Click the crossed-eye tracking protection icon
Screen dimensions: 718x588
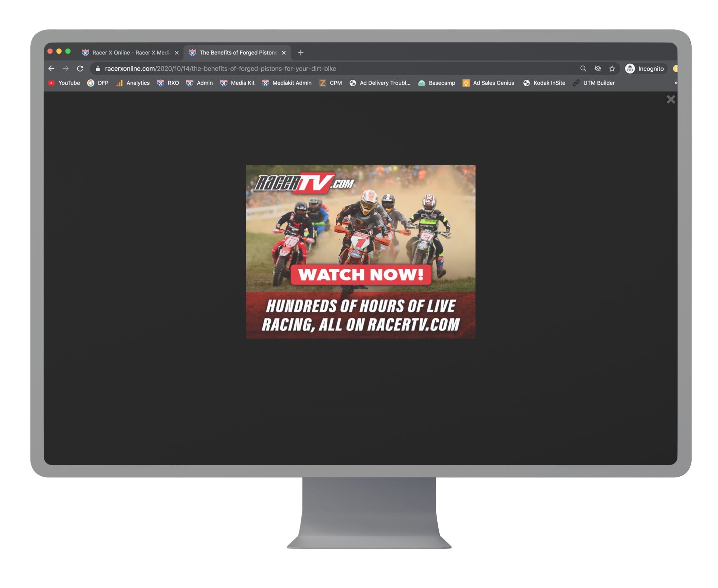click(598, 69)
